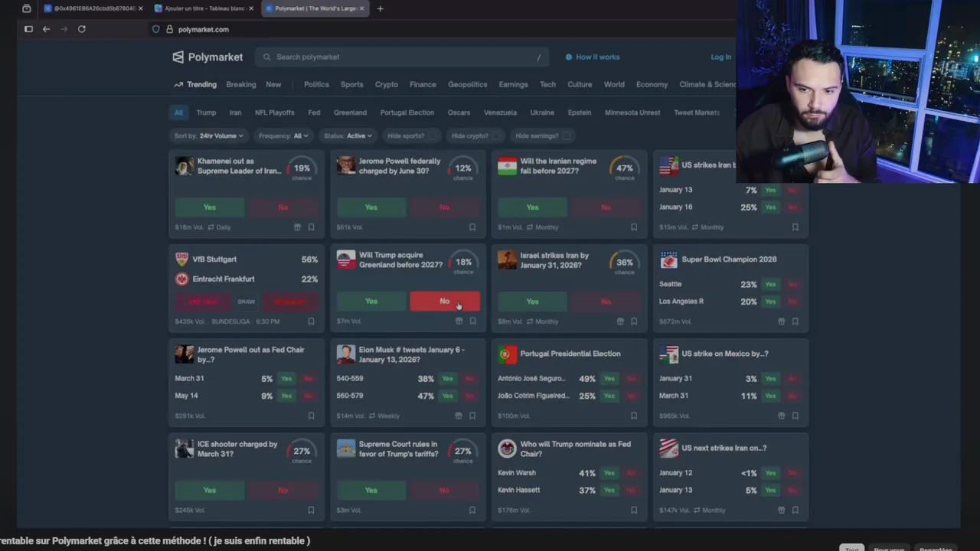Click the Log in link

720,57
